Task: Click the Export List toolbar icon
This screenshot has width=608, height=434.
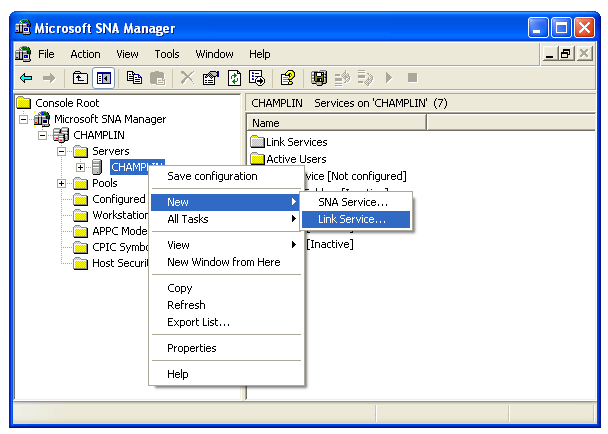Action: click(x=257, y=78)
